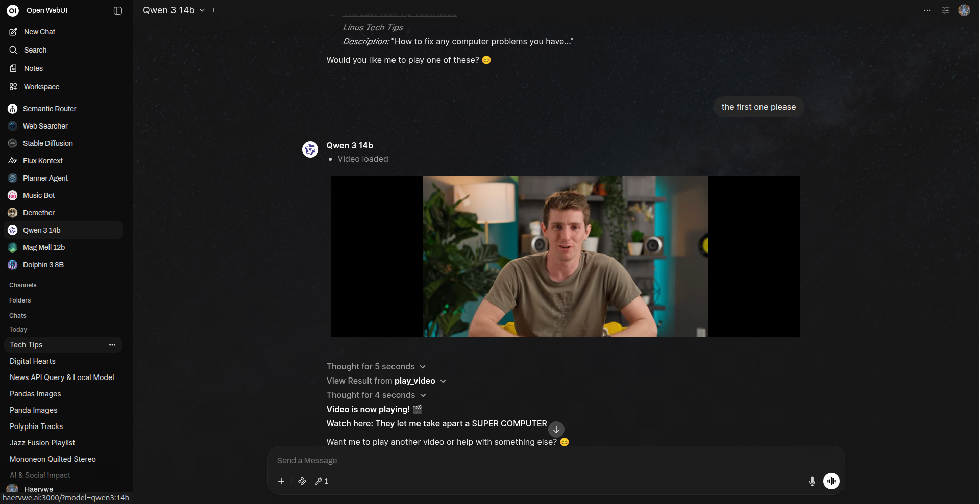Open the 'They let me take apart a SUPER COMPUTER' link
The height and width of the screenshot is (504, 980).
pos(436,424)
